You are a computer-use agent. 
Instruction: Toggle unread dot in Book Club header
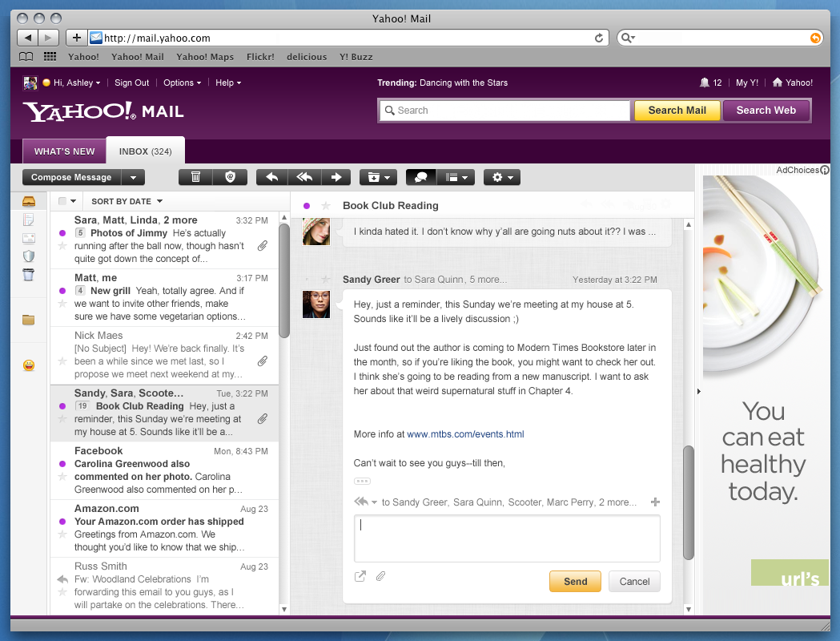tap(307, 205)
